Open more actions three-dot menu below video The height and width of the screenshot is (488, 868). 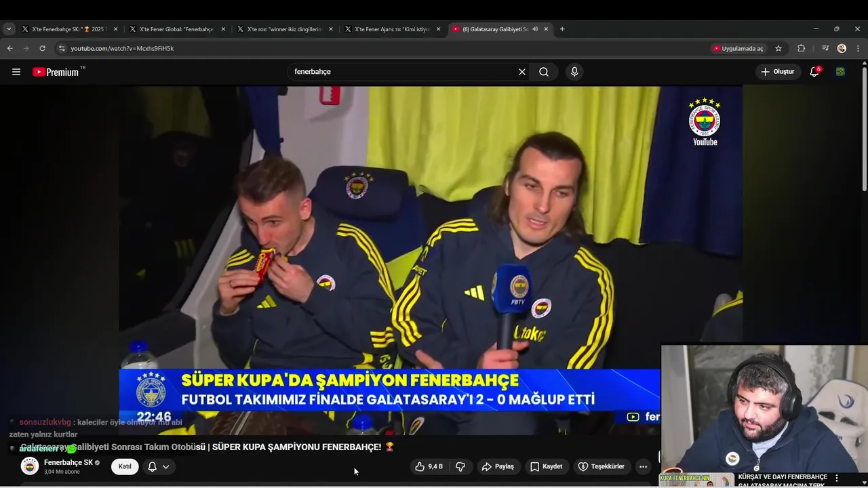point(643,466)
